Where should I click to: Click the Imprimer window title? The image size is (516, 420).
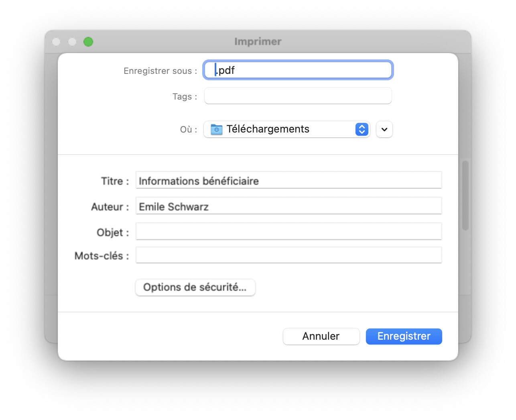click(x=258, y=42)
